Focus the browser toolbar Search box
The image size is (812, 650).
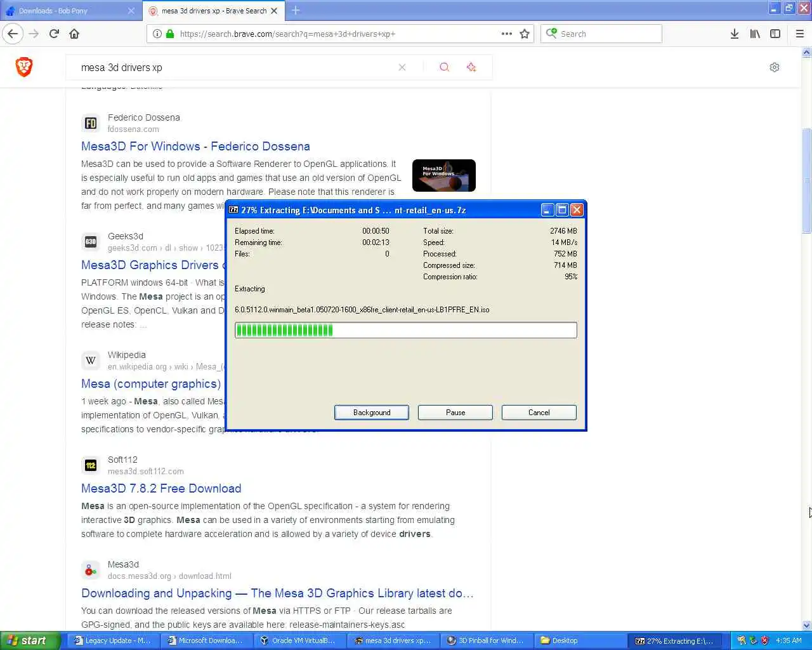click(x=601, y=34)
